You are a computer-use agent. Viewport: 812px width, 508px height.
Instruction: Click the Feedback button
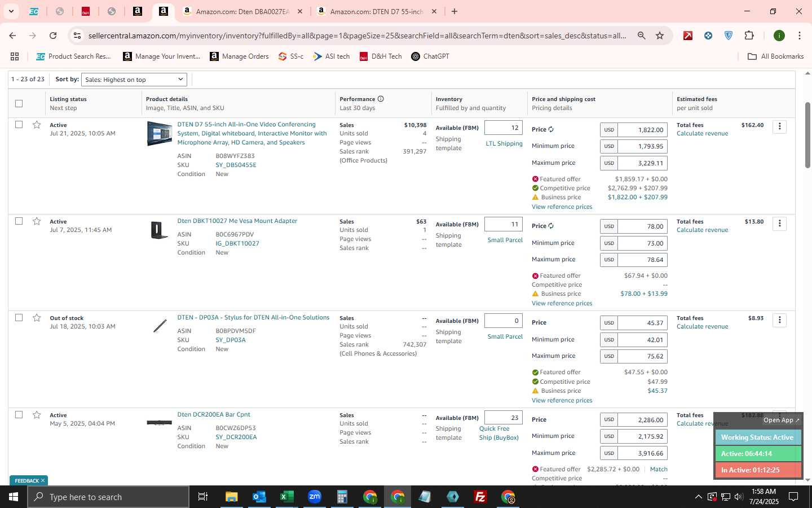click(x=29, y=480)
